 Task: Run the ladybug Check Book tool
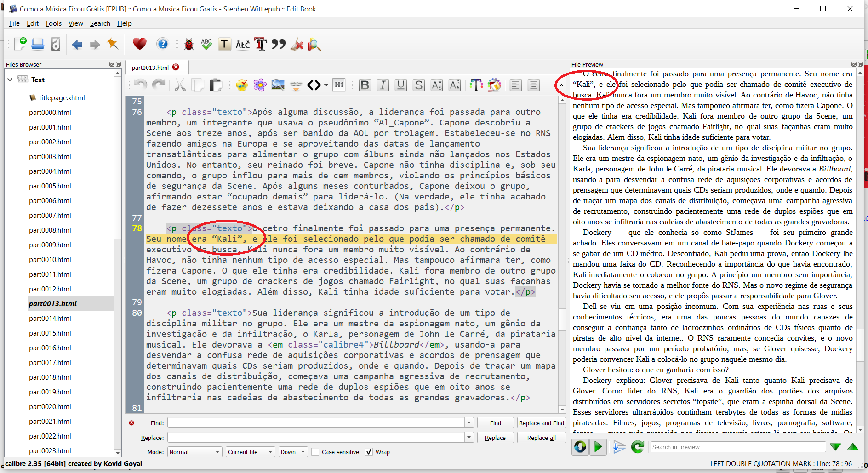(x=188, y=44)
